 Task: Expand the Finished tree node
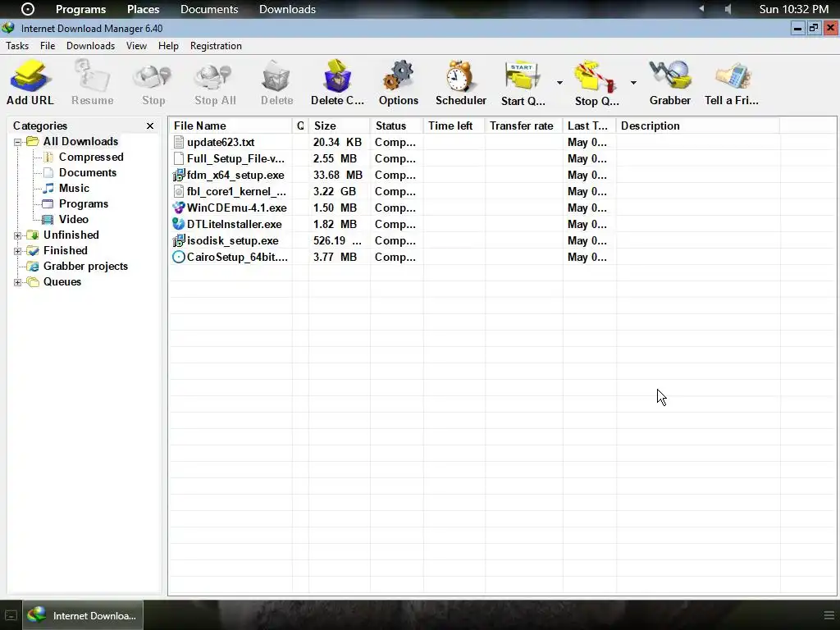click(x=18, y=251)
